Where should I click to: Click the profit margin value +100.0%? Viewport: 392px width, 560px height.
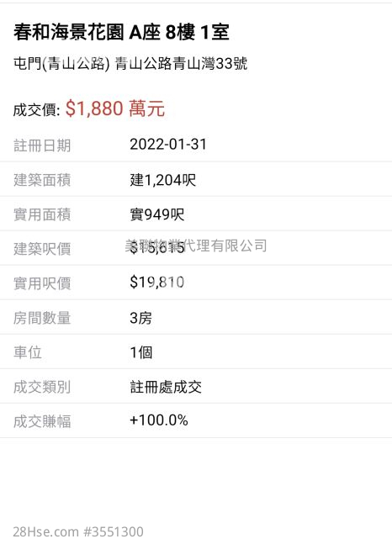coord(159,420)
